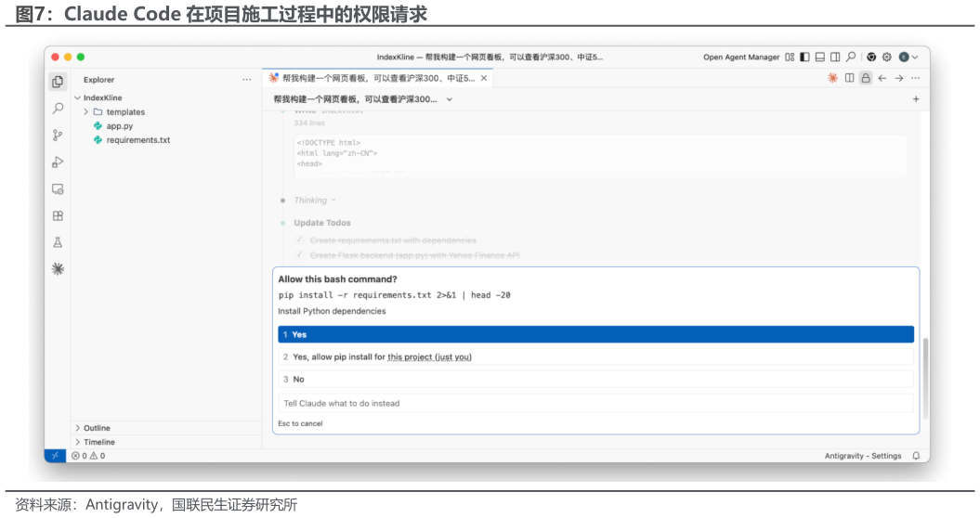Open the conversation title dropdown
This screenshot has width=980, height=518.
(449, 99)
